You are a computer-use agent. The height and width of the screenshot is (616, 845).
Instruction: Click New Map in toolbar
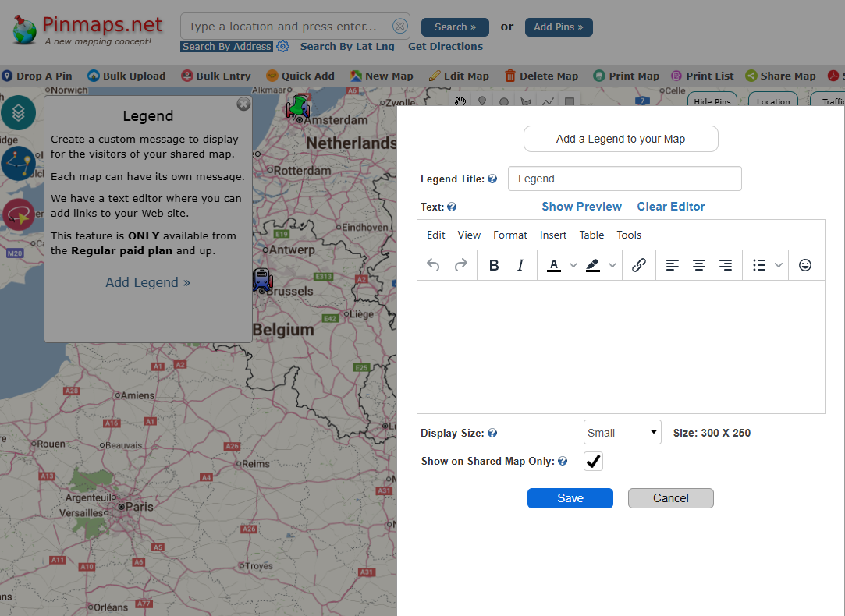point(382,76)
